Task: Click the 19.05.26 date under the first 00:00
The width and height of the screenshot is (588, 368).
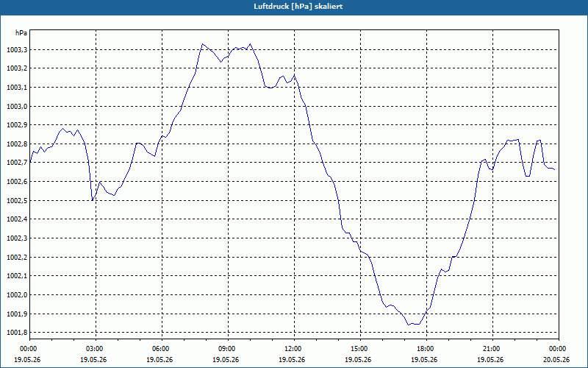Action: click(x=27, y=360)
